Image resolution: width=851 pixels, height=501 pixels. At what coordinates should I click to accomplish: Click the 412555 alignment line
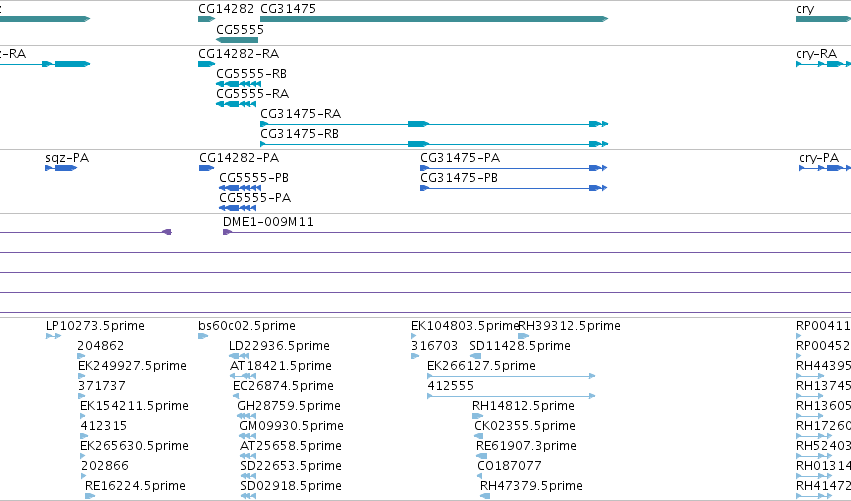511,396
